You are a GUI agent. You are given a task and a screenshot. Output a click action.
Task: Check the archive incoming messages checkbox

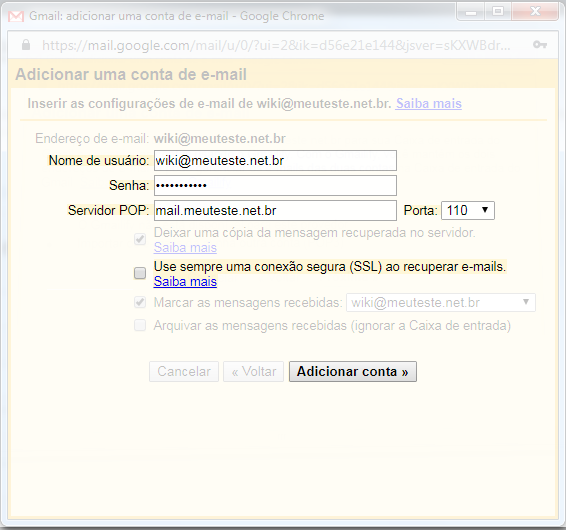(x=140, y=325)
